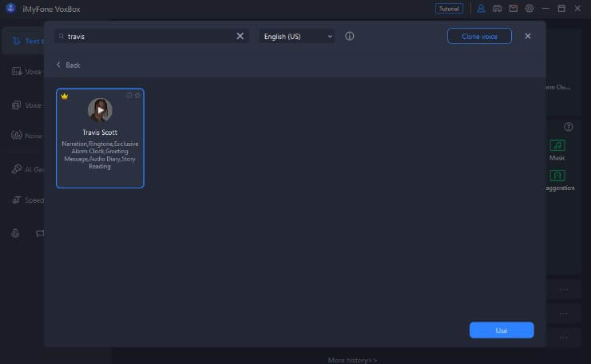Open the first history item options dots
Viewport: 591px width, 364px height.
564,290
